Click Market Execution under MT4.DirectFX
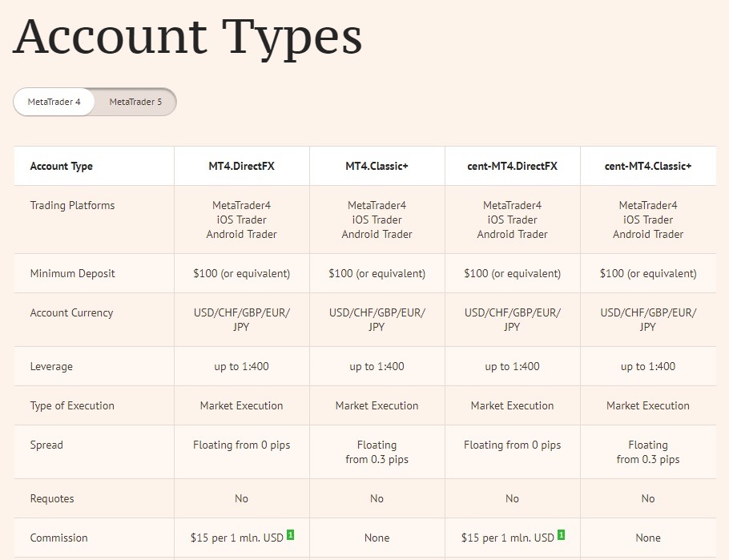 point(242,405)
